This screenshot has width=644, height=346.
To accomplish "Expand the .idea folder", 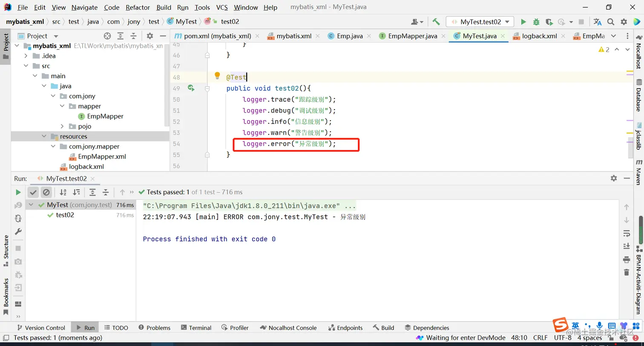I will click(26, 56).
